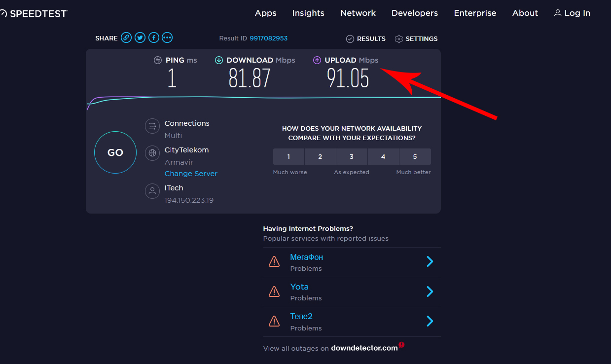Click the Armavir server location text
Viewport: 611px width, 364px height.
[x=179, y=162]
